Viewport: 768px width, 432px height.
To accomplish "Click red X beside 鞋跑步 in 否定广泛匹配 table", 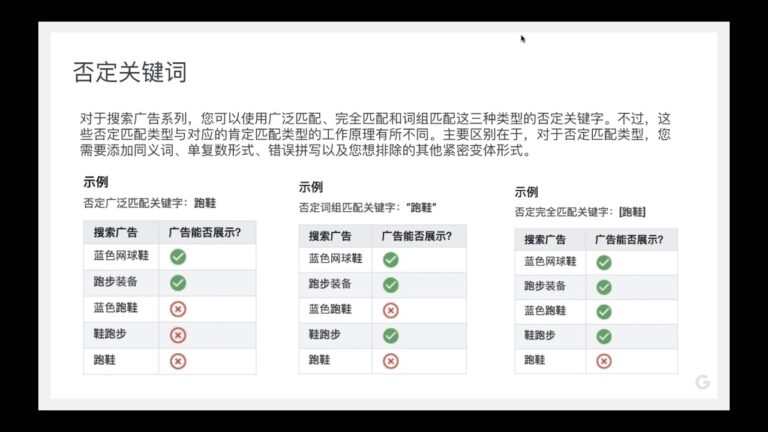I will click(178, 335).
